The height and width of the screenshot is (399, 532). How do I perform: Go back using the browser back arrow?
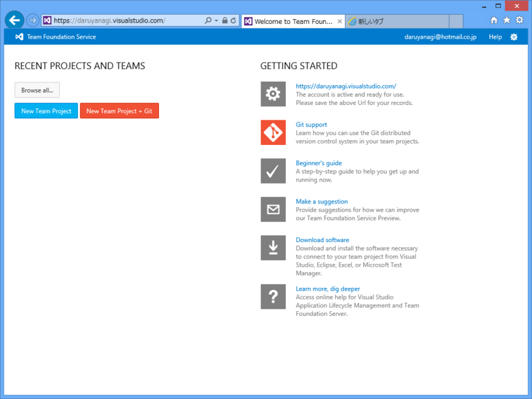[x=14, y=21]
